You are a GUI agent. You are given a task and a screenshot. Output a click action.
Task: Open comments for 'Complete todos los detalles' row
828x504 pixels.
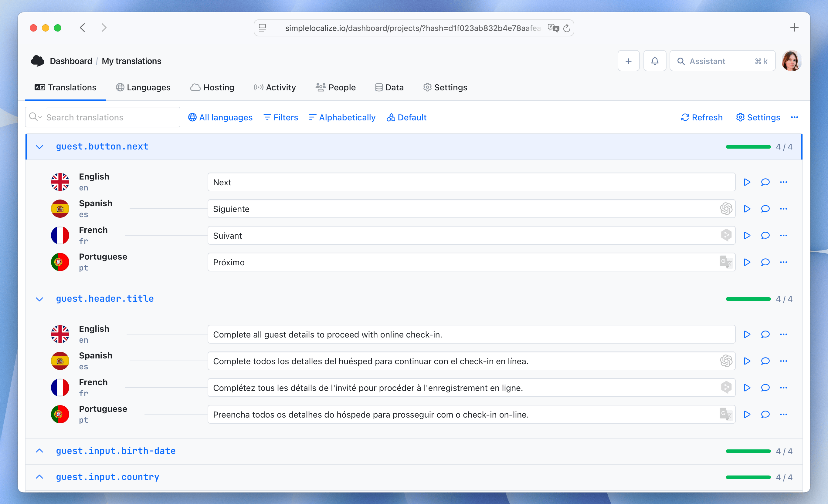[x=765, y=361]
